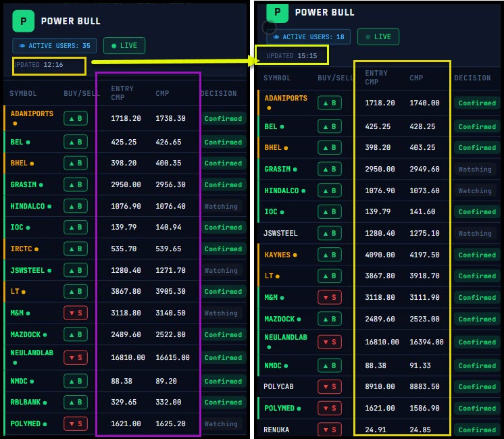This screenshot has height=439, width=504.
Task: Click the B buy badge for JSWSTEEL, right panel
Action: 330,233
